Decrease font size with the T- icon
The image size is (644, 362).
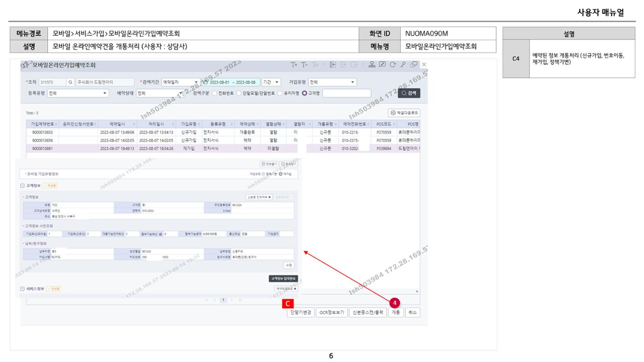305,65
